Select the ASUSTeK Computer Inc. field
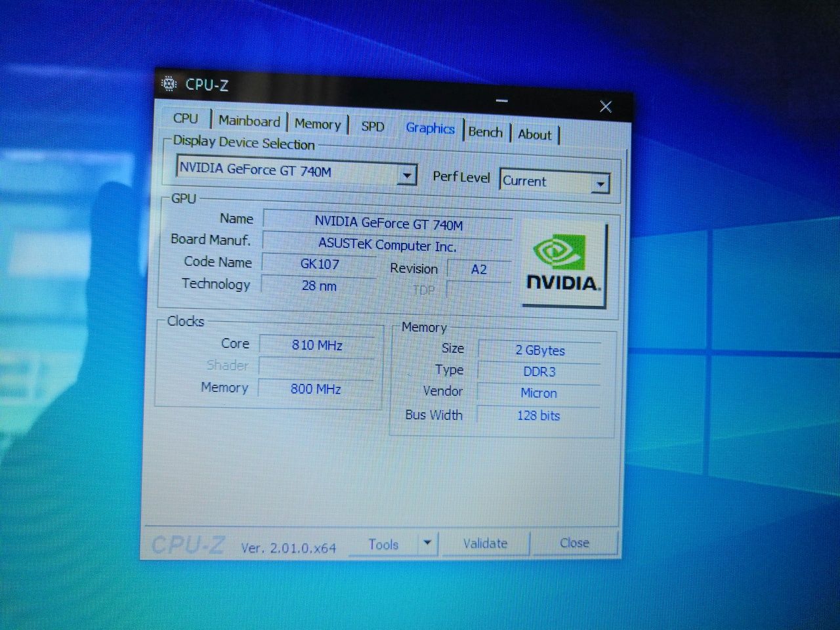The image size is (840, 630). (x=387, y=245)
